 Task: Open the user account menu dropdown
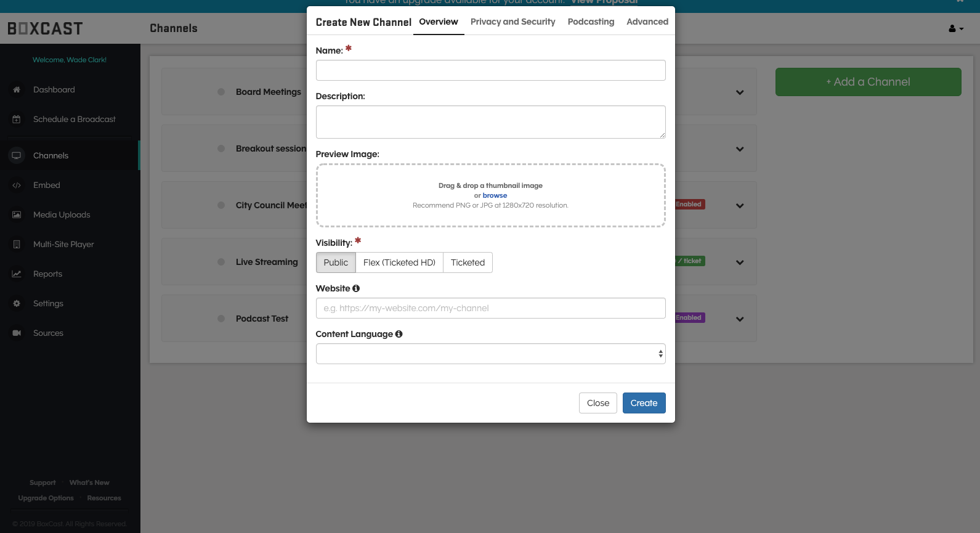click(955, 28)
